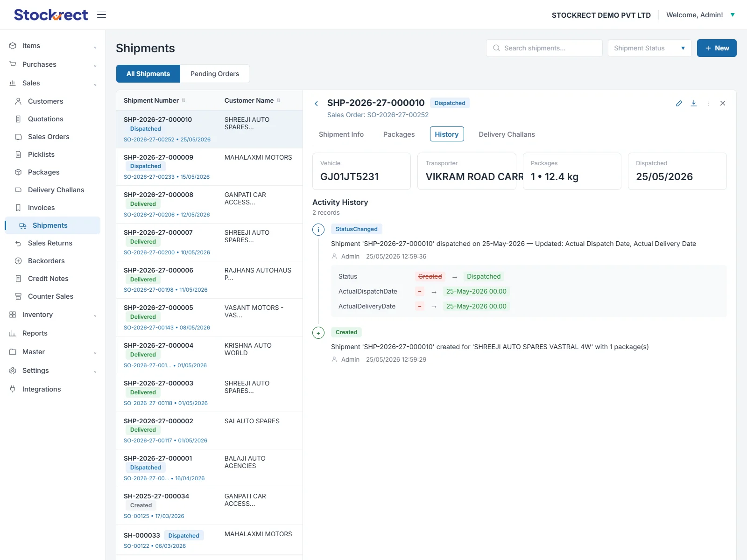Click the Quotations sidebar icon
Image resolution: width=747 pixels, height=560 pixels.
[x=18, y=119]
